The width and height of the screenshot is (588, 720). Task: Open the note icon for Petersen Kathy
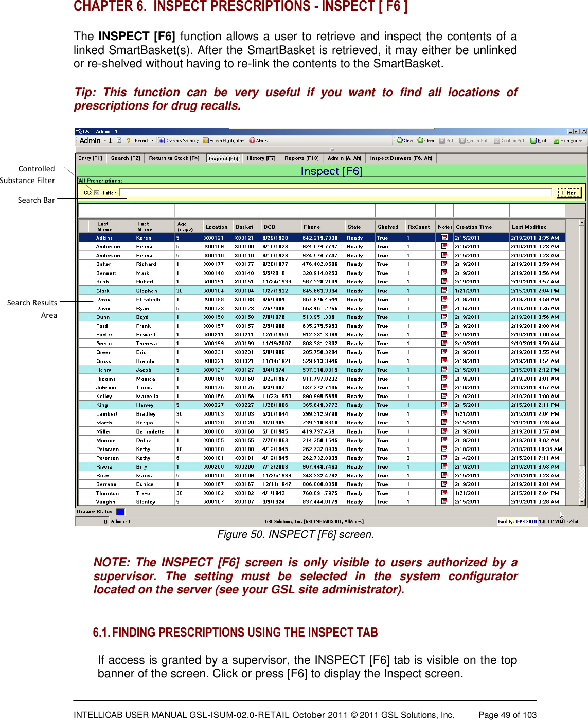[x=443, y=449]
